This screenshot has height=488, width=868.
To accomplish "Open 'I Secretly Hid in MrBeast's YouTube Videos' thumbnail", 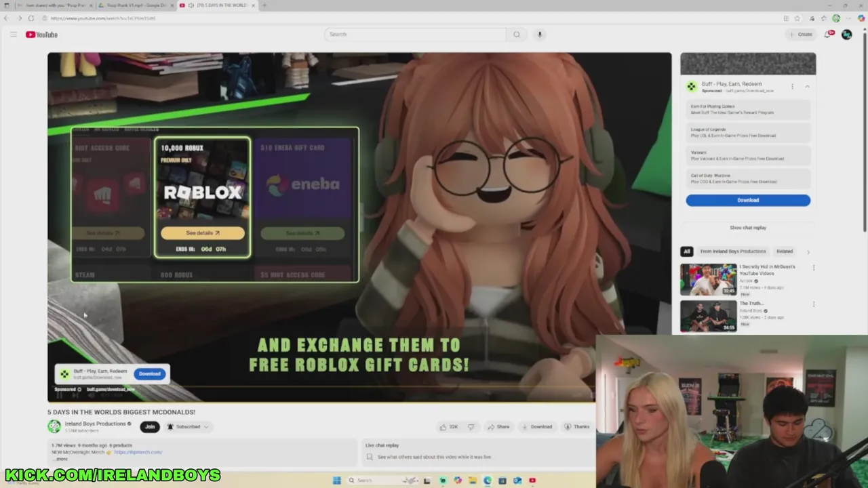I will pyautogui.click(x=709, y=280).
